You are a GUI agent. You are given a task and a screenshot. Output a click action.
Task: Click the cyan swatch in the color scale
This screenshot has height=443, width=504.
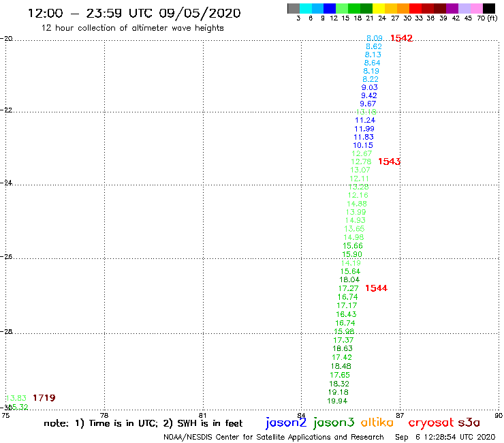306,8
